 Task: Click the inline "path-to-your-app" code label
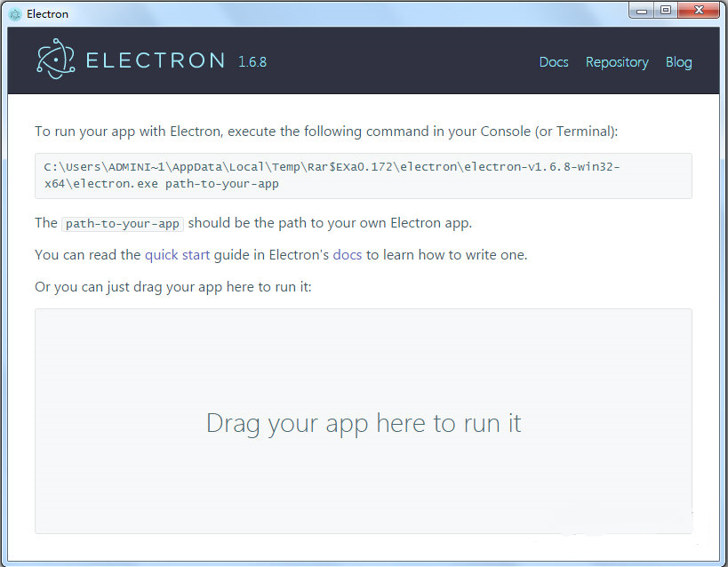click(x=123, y=224)
